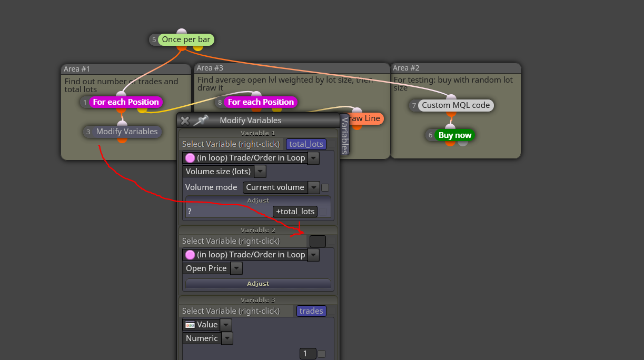Viewport: 644px width, 360px height.
Task: Expand the Adjust bar in Variable 2
Action: click(x=258, y=284)
